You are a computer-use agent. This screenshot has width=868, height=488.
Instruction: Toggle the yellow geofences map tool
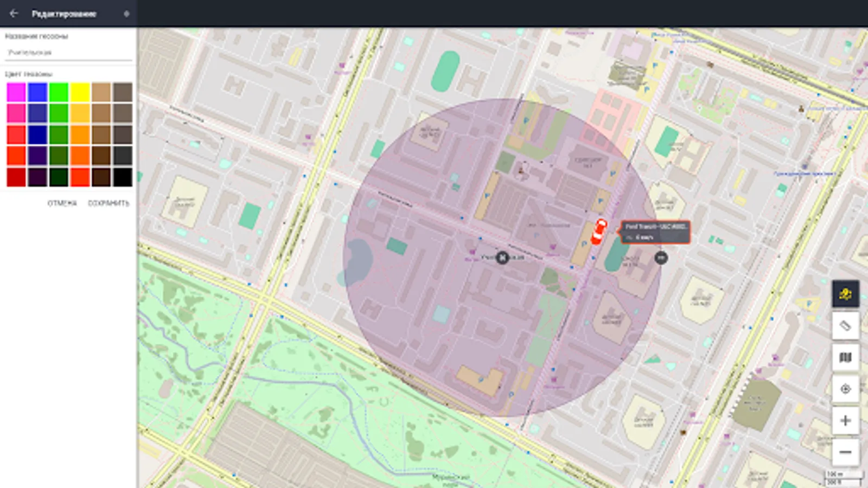point(845,294)
